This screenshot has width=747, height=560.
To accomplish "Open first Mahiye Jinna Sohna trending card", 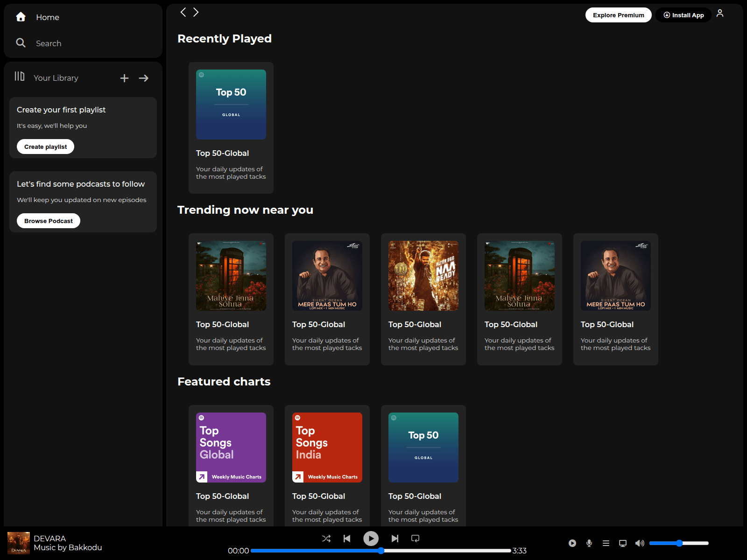I will pyautogui.click(x=231, y=299).
